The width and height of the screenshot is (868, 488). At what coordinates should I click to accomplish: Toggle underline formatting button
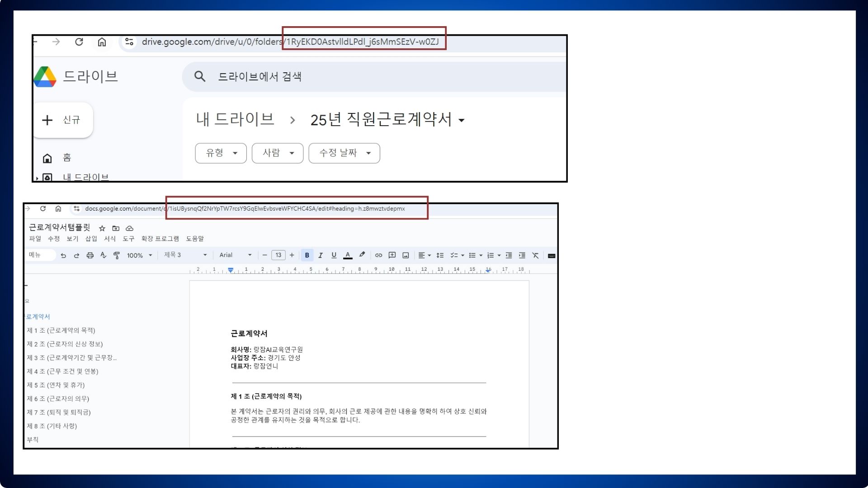point(334,255)
